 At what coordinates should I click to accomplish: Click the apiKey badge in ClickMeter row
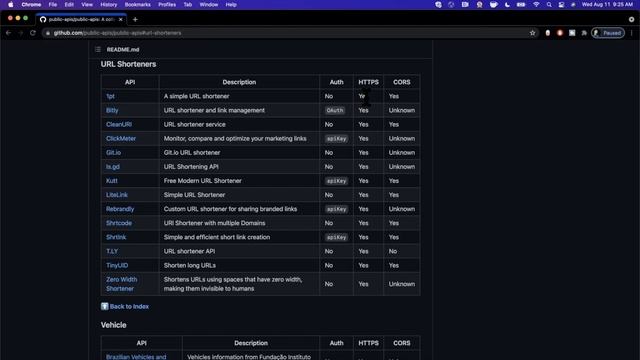pos(336,139)
